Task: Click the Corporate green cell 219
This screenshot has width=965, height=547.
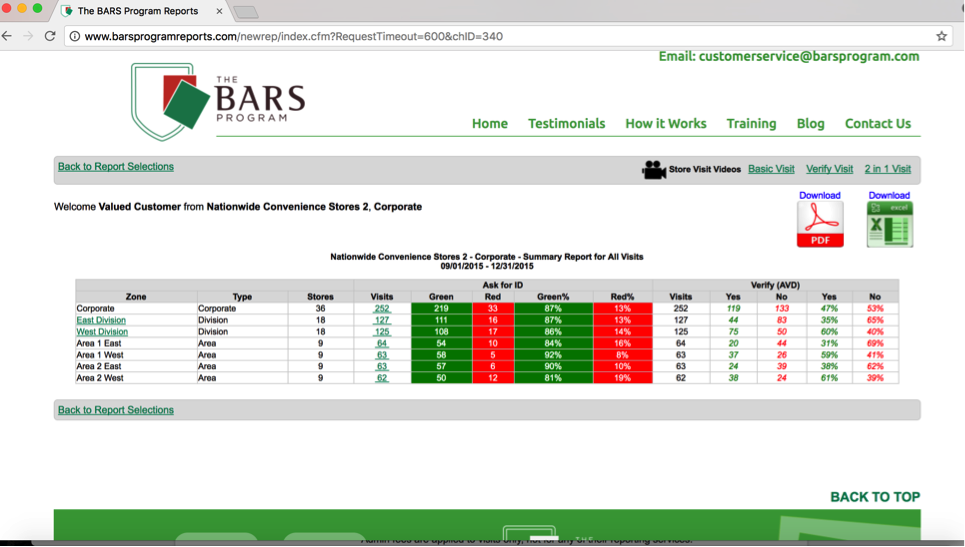Action: 441,308
